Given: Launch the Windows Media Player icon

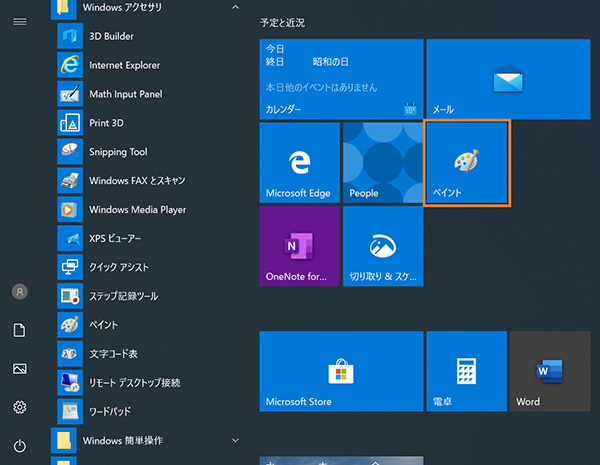Looking at the screenshot, I should [x=70, y=209].
